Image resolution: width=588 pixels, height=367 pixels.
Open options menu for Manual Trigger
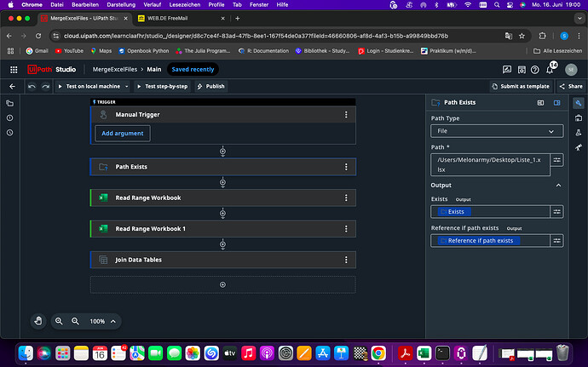[x=346, y=115]
